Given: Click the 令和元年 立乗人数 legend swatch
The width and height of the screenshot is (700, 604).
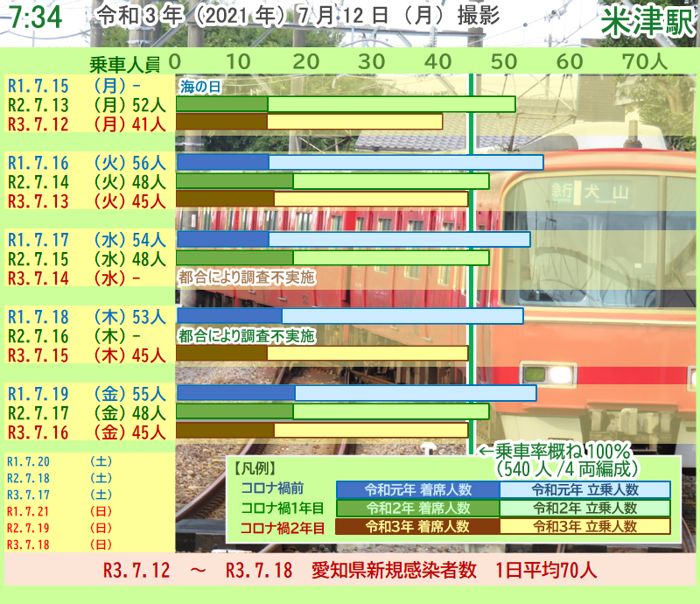Looking at the screenshot, I should pyautogui.click(x=584, y=489).
